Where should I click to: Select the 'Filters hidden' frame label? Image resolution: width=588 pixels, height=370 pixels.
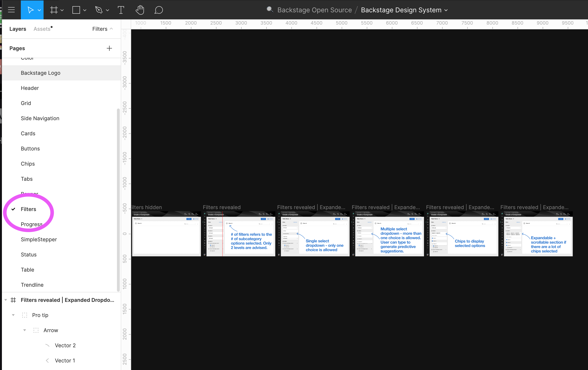tap(147, 207)
